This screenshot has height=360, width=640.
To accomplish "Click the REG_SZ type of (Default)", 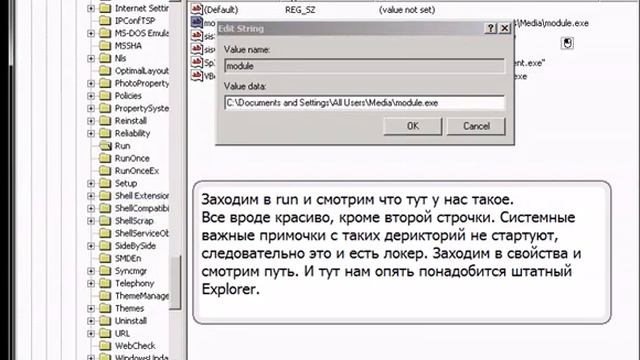I will [300, 10].
